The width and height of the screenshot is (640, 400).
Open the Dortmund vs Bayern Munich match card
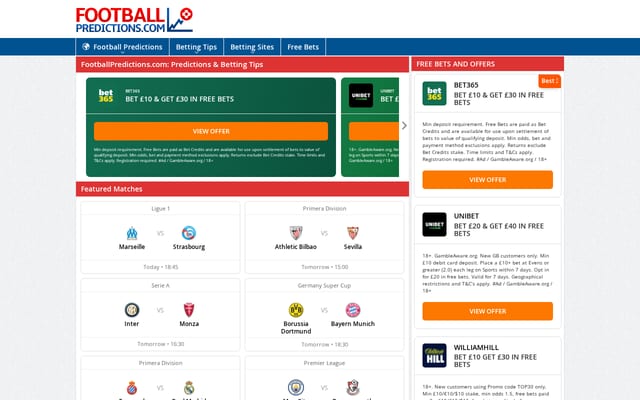[324, 315]
